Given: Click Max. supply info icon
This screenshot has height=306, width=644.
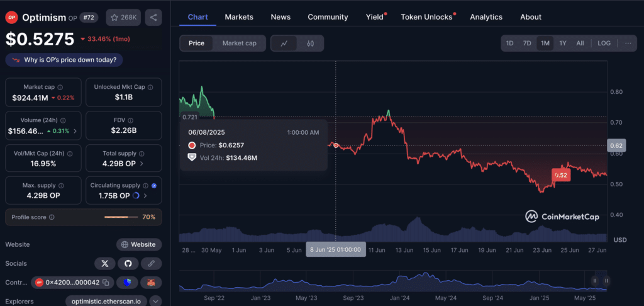Looking at the screenshot, I should 61,186.
